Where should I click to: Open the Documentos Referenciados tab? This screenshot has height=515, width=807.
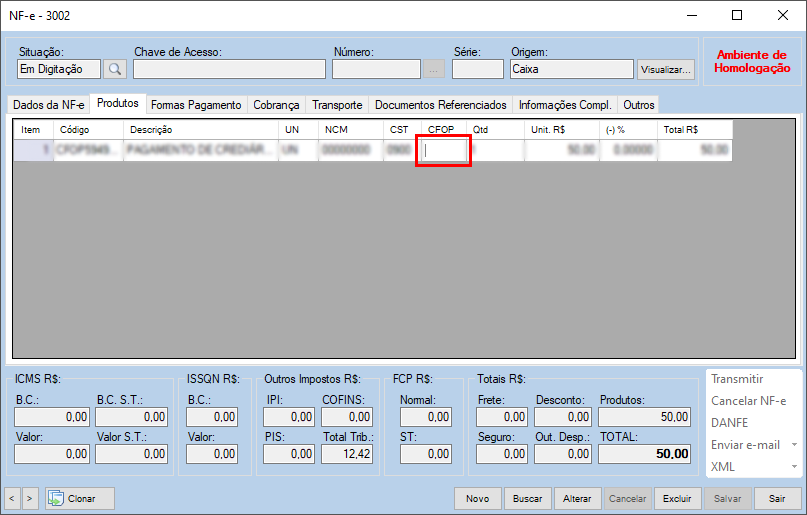click(x=441, y=105)
